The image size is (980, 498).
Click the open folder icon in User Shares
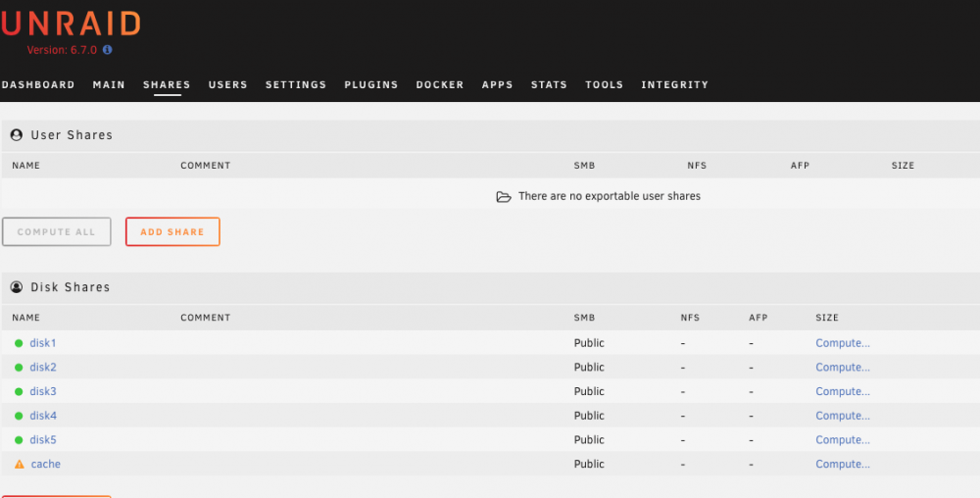click(x=504, y=197)
